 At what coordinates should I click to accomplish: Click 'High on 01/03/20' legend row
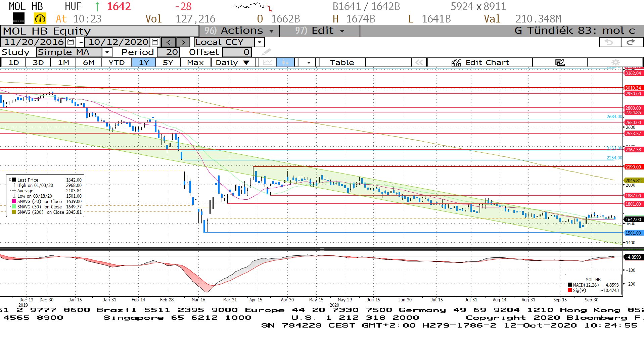tap(47, 185)
